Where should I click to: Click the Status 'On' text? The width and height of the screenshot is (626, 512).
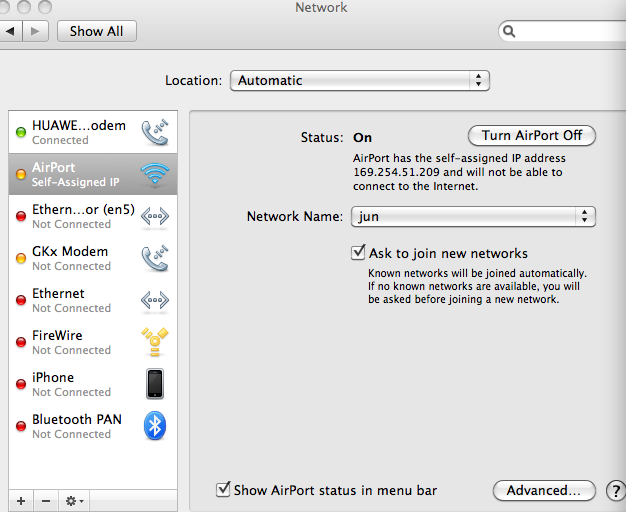tap(363, 137)
